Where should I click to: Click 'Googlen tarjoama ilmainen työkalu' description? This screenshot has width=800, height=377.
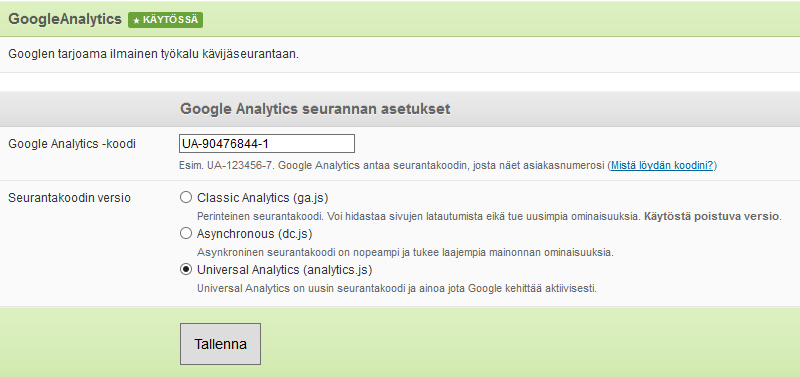pyautogui.click(x=154, y=54)
